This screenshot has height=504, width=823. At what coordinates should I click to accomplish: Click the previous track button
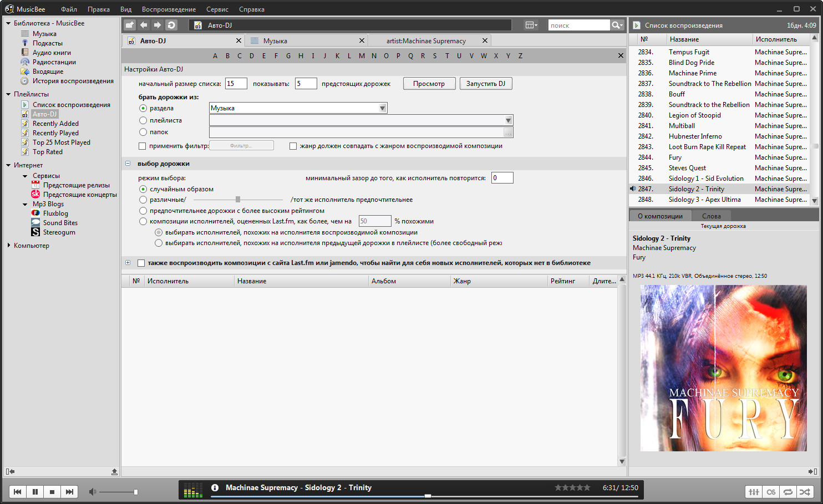18,492
